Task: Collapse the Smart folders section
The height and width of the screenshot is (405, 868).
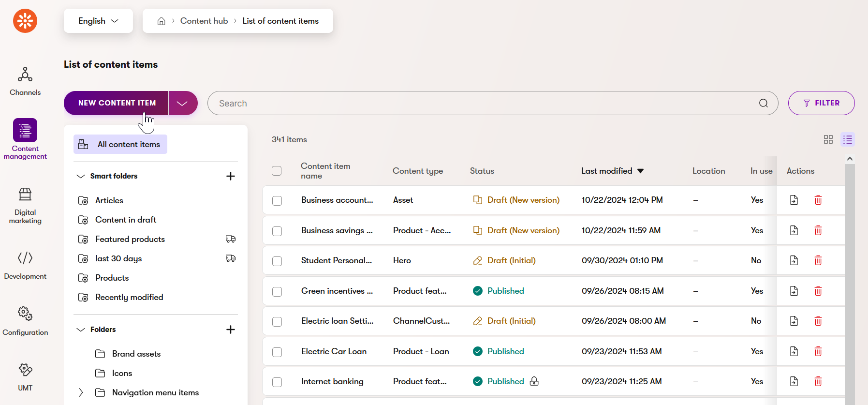Action: click(x=81, y=176)
